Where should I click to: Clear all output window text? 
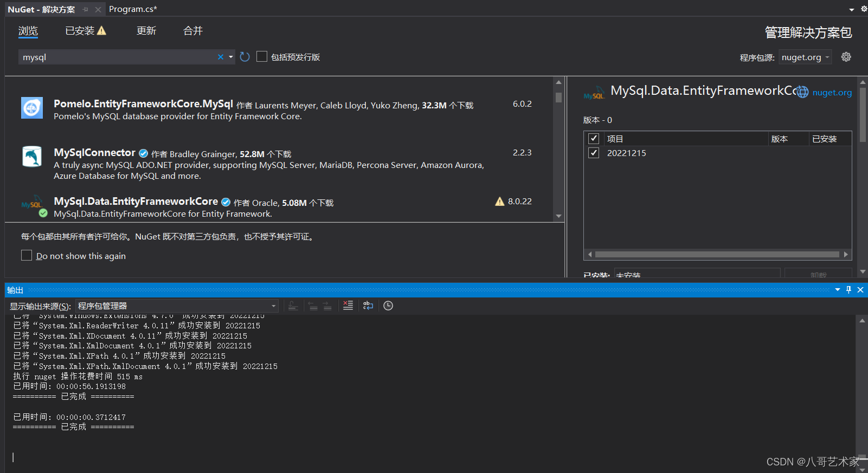348,306
